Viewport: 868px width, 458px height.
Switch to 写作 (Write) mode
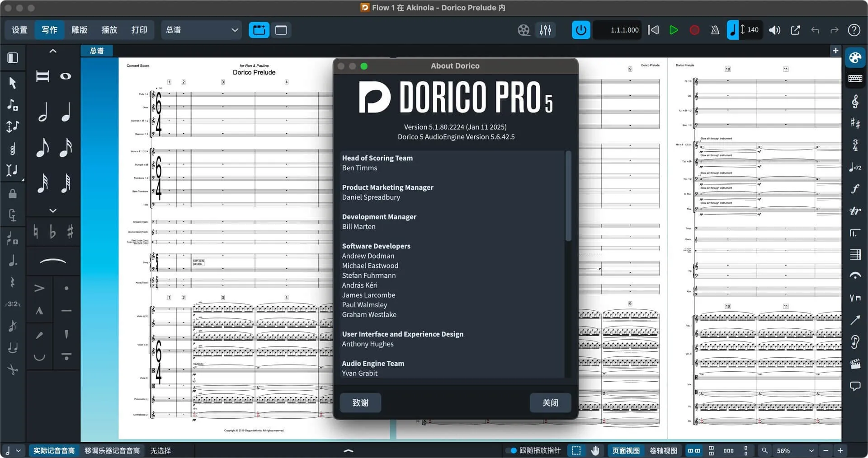pos(49,30)
